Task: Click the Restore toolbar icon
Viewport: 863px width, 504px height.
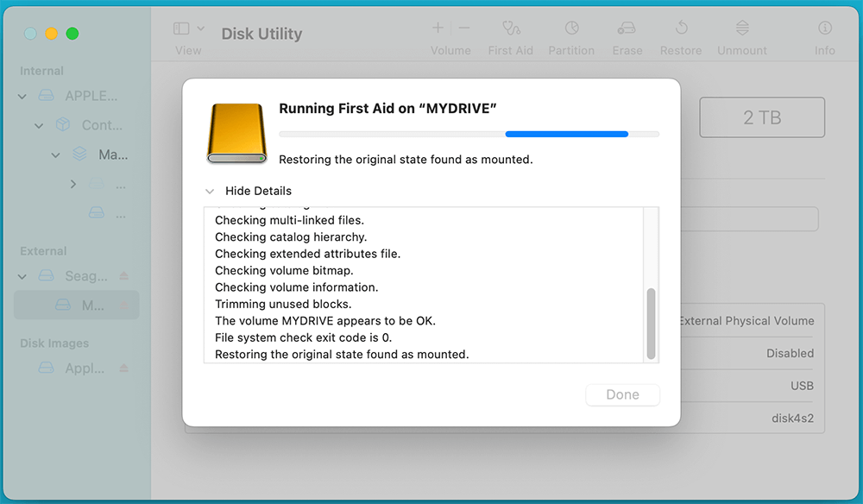Action: [681, 28]
